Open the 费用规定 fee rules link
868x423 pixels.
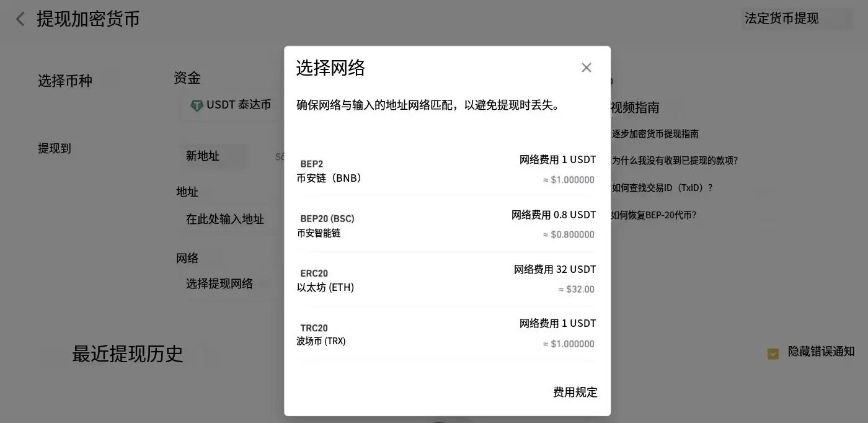574,392
